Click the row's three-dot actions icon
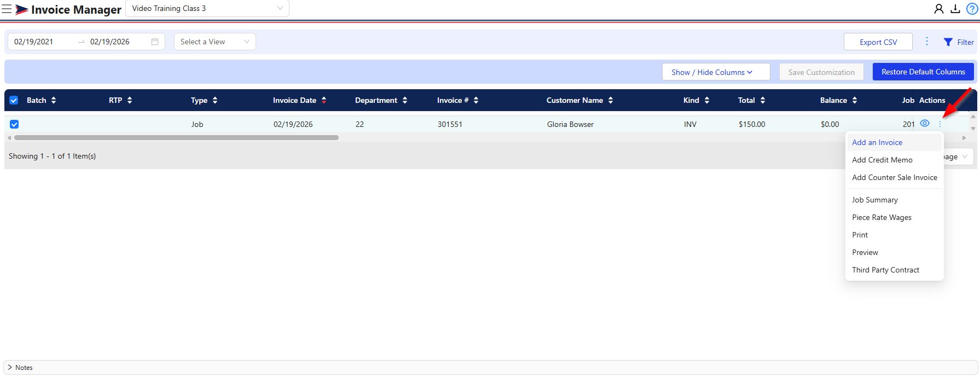 pos(940,124)
